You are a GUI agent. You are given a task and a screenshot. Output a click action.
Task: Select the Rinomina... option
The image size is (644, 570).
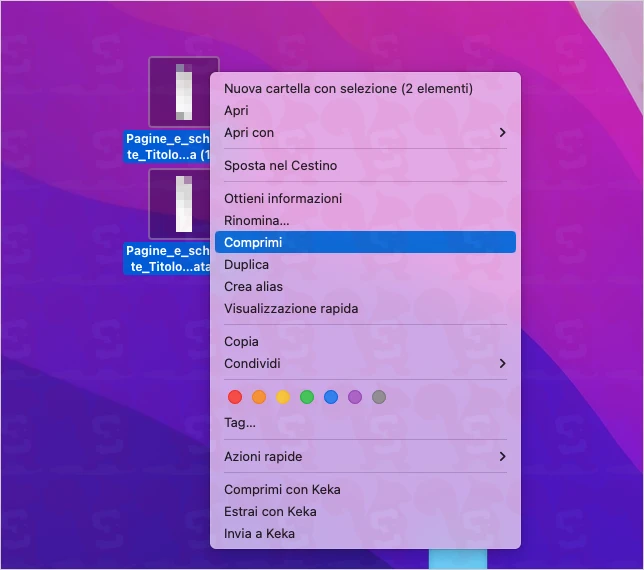click(257, 221)
